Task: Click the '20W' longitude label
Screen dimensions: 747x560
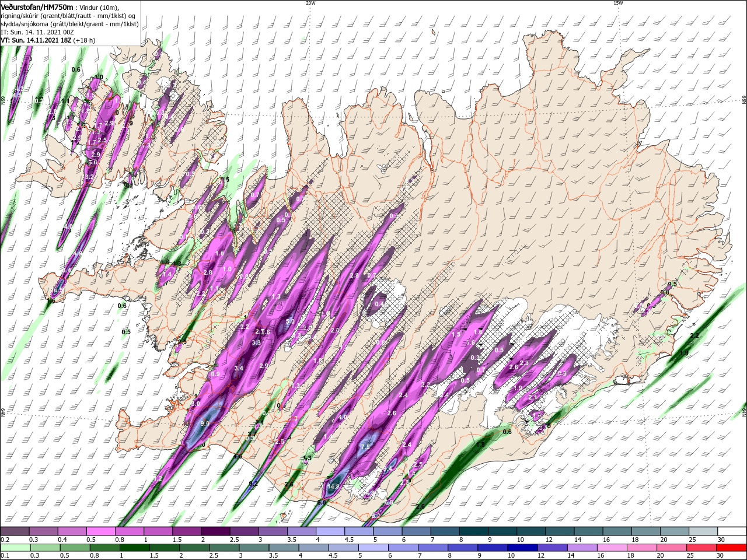Action: [310, 3]
